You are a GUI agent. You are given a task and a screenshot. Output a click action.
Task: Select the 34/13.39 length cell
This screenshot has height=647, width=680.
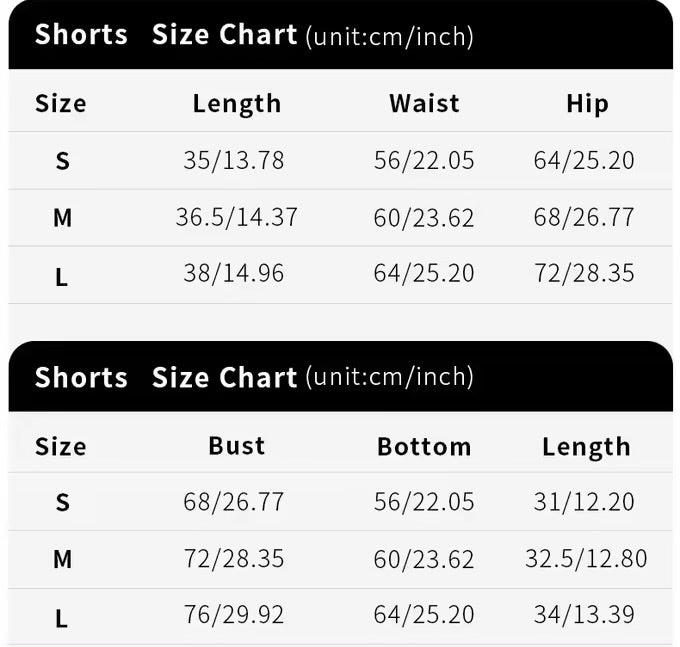pos(584,614)
